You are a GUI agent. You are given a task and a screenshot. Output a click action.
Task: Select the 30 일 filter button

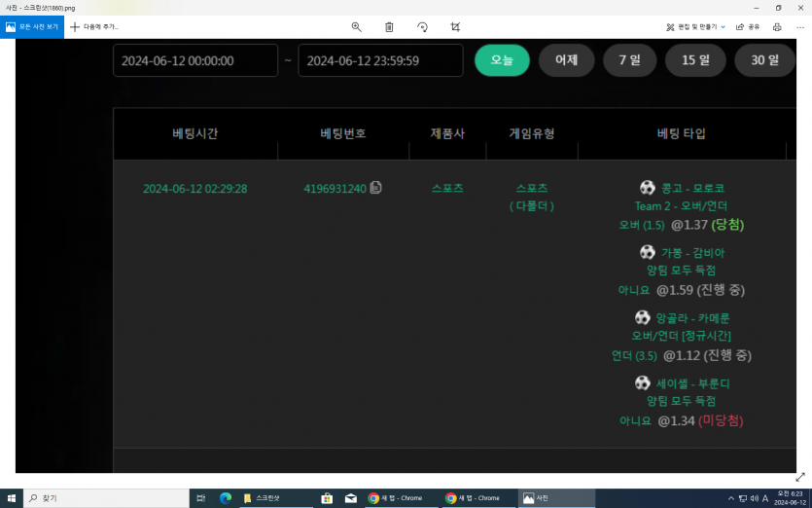tap(765, 60)
